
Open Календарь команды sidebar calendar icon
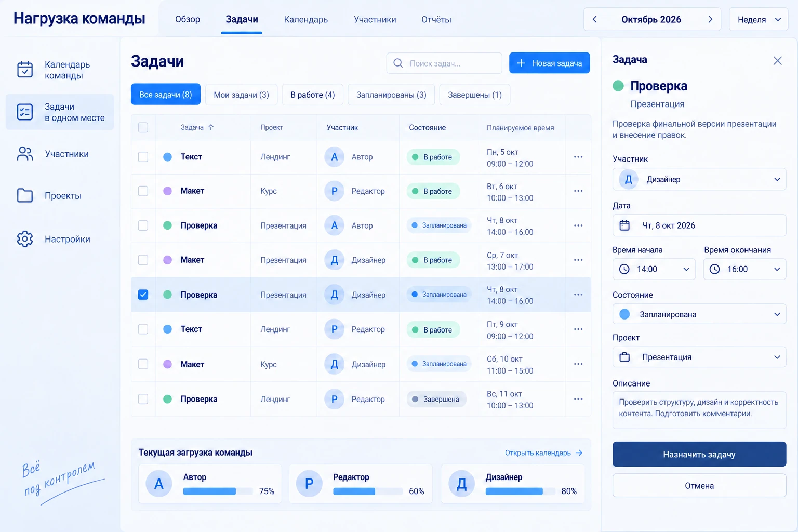(x=25, y=70)
